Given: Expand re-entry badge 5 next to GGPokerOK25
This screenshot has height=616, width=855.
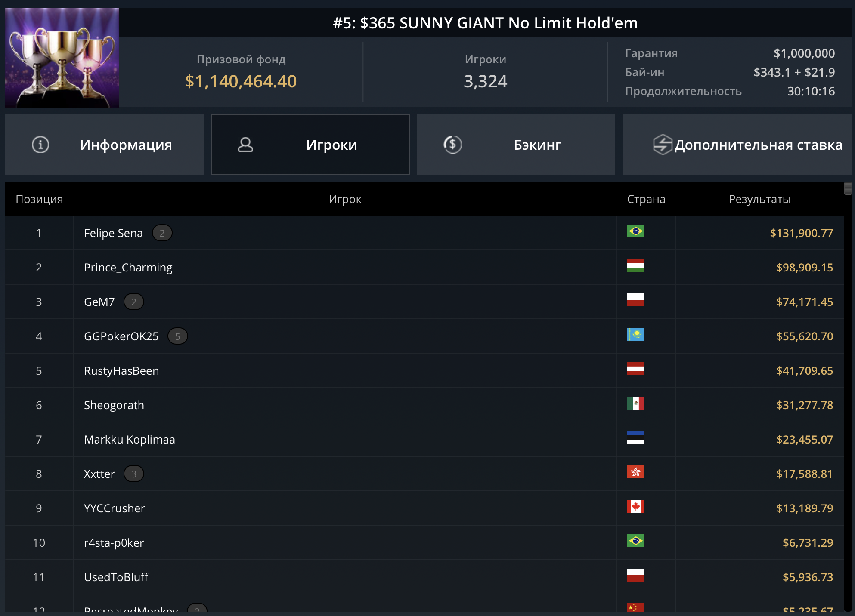Looking at the screenshot, I should coord(177,336).
